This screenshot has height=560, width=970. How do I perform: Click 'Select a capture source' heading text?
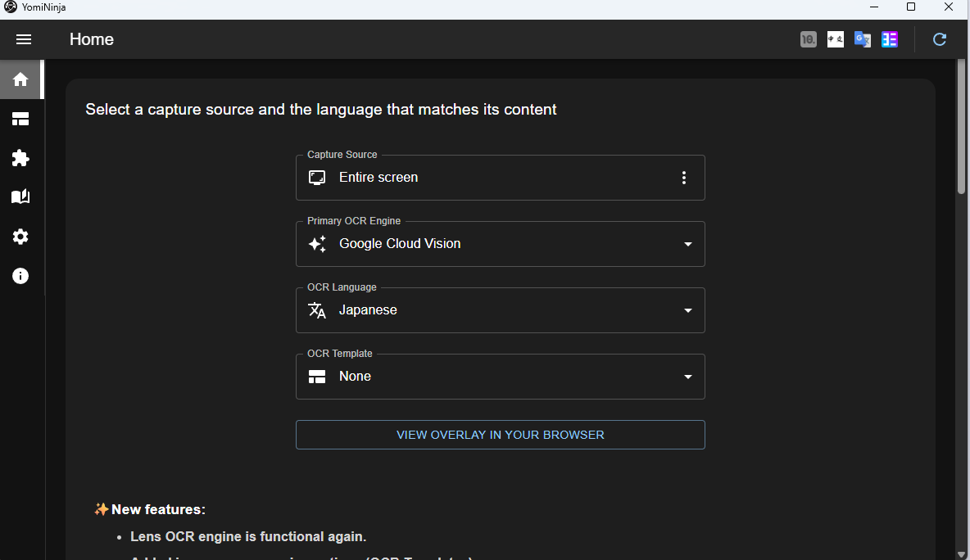click(320, 110)
